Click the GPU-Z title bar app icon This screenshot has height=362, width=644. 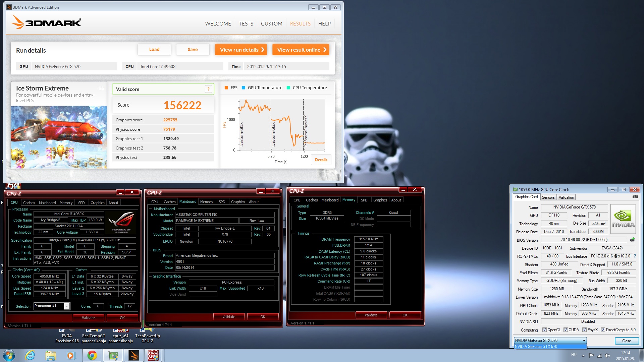click(515, 190)
